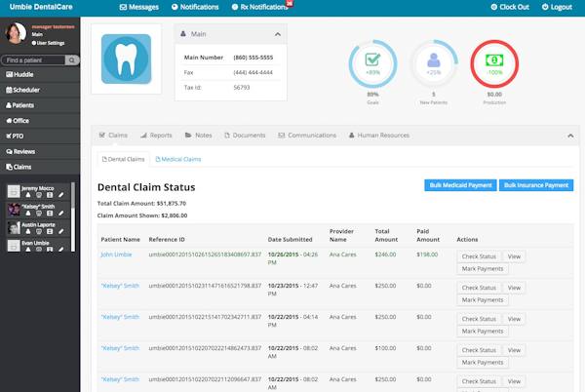Collapse the Main contact info panel
The image size is (585, 392).
coord(277,35)
